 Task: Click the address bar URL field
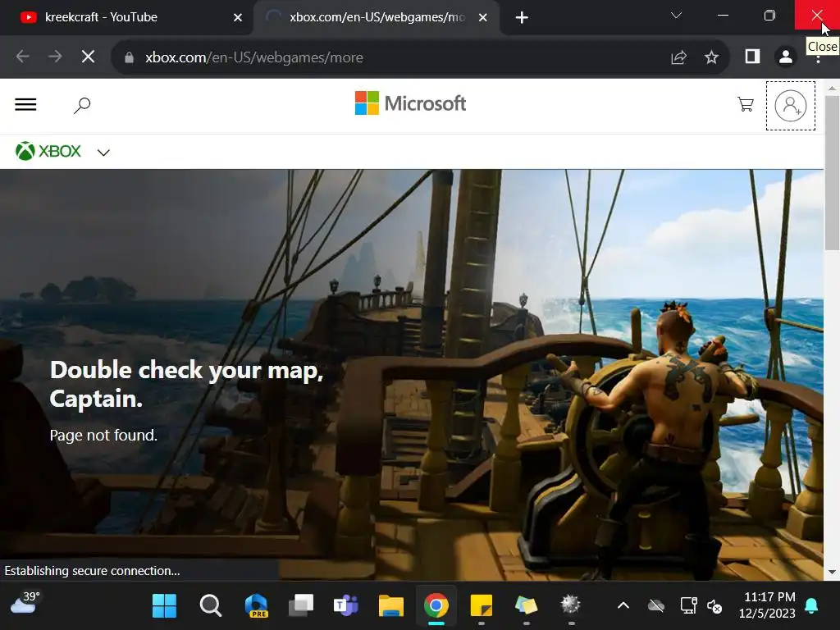tap(396, 57)
